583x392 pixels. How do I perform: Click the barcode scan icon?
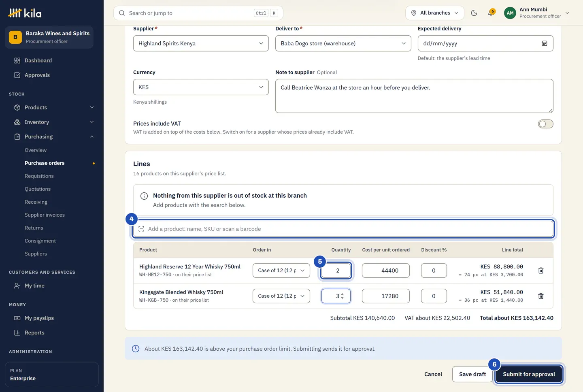click(141, 229)
